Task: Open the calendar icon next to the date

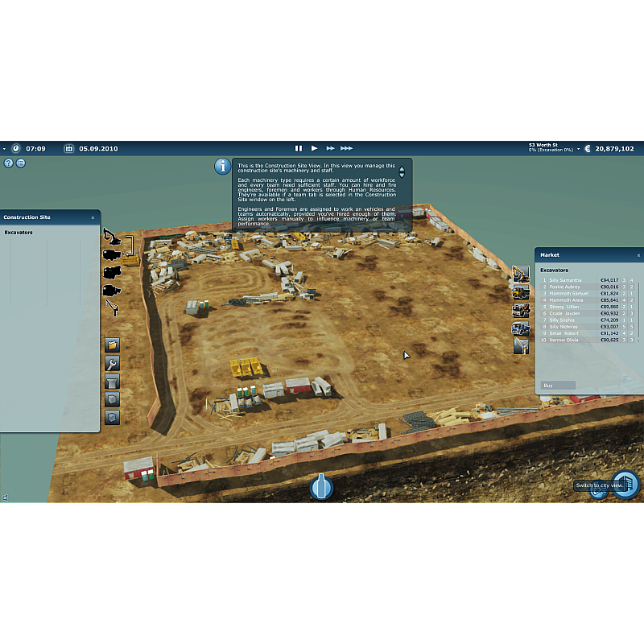Action: click(x=69, y=149)
